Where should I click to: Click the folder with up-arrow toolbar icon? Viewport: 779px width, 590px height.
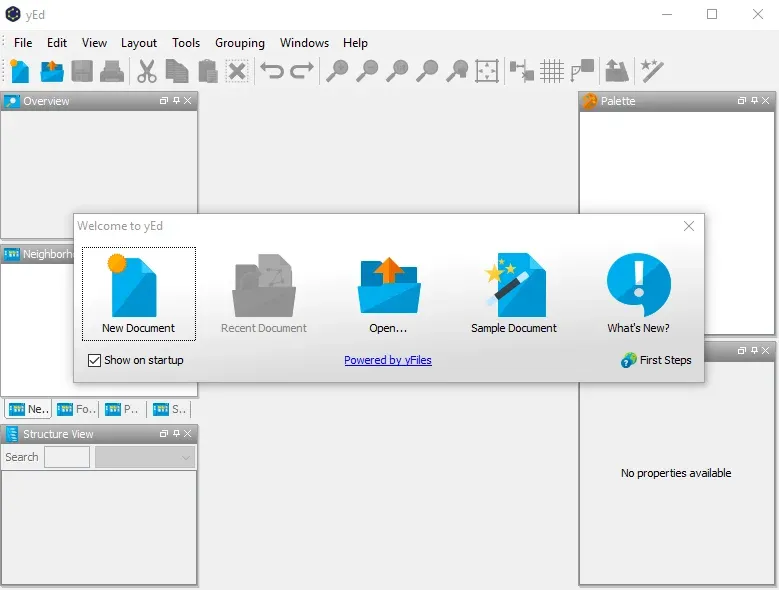[x=617, y=71]
